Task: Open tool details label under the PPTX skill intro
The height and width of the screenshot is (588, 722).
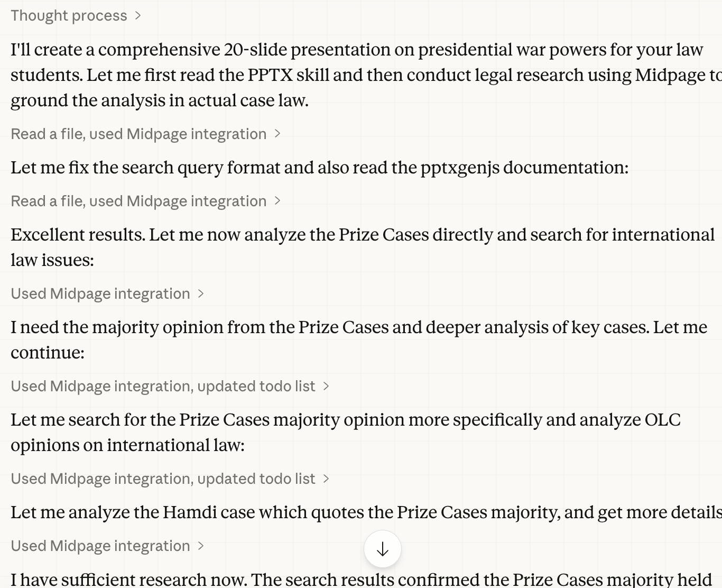Action: pos(138,134)
